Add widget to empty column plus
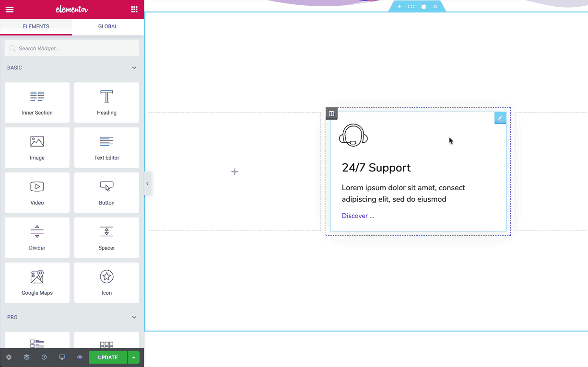 pos(235,172)
